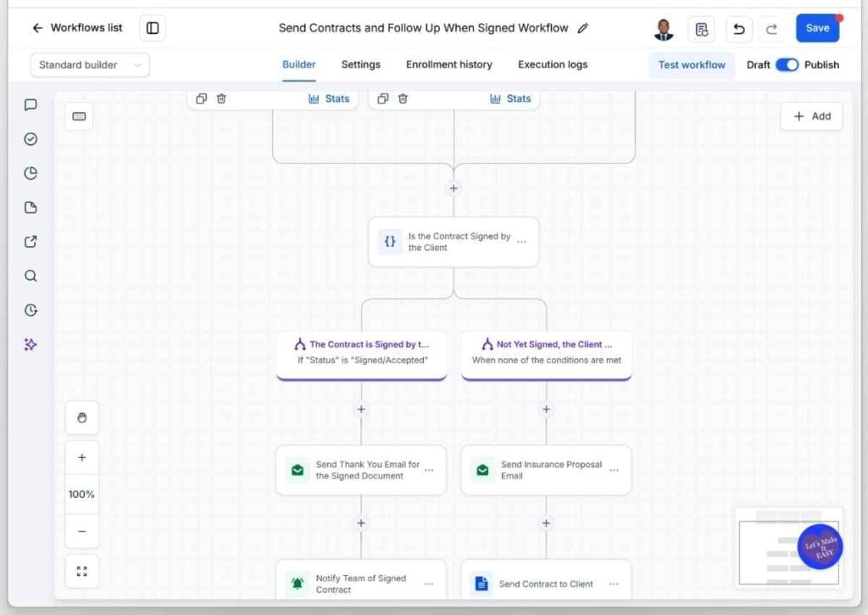868x615 pixels.
Task: Open the Execution logs tab
Action: [x=553, y=64]
